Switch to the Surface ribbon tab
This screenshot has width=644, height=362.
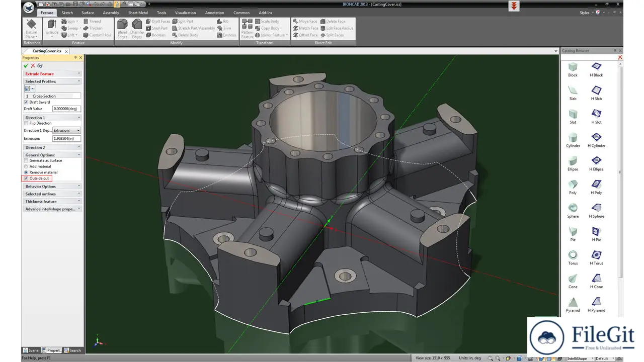pyautogui.click(x=88, y=13)
